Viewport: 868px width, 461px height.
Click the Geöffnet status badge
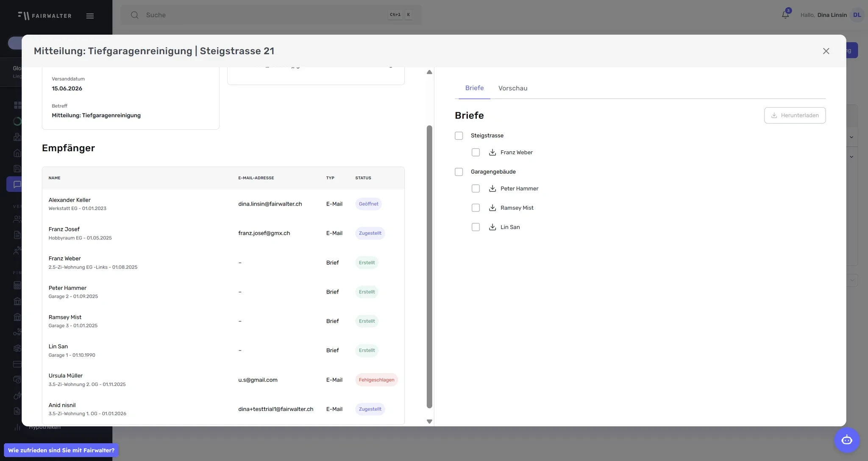(368, 204)
